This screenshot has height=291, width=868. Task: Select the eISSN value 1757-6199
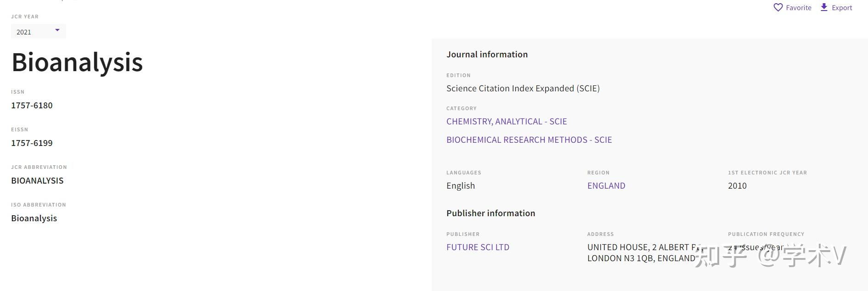click(32, 143)
